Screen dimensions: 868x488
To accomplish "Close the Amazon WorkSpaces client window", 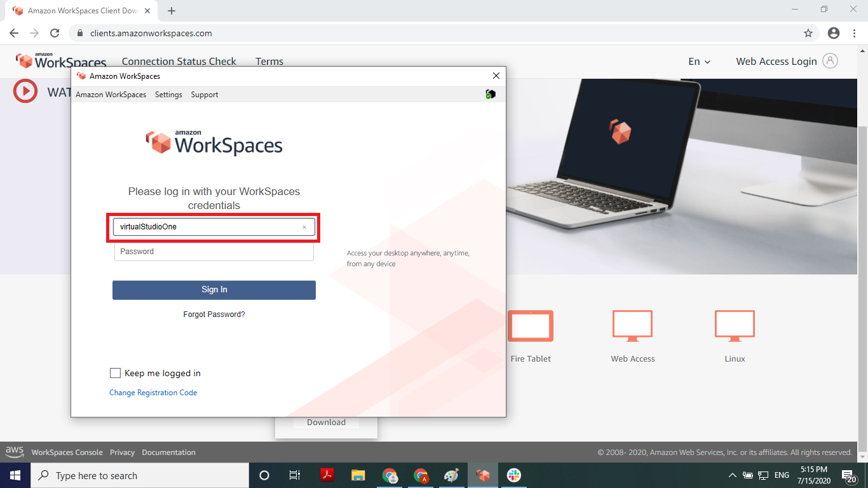I will (x=496, y=76).
